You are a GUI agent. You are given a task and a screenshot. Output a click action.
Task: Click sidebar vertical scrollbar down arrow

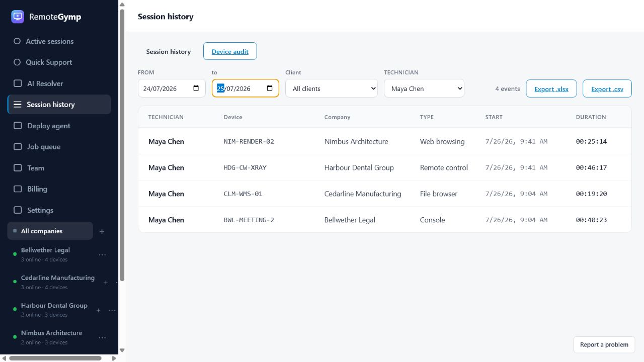122,350
